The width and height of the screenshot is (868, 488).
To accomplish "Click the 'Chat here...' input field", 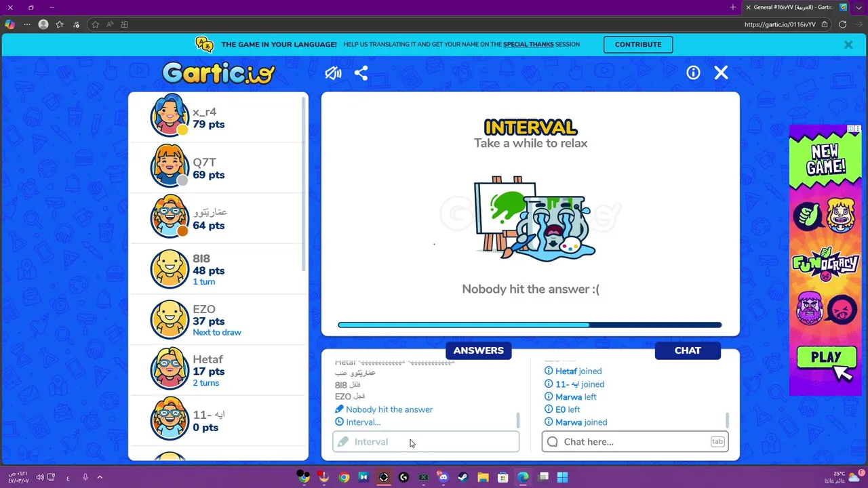I will click(635, 442).
